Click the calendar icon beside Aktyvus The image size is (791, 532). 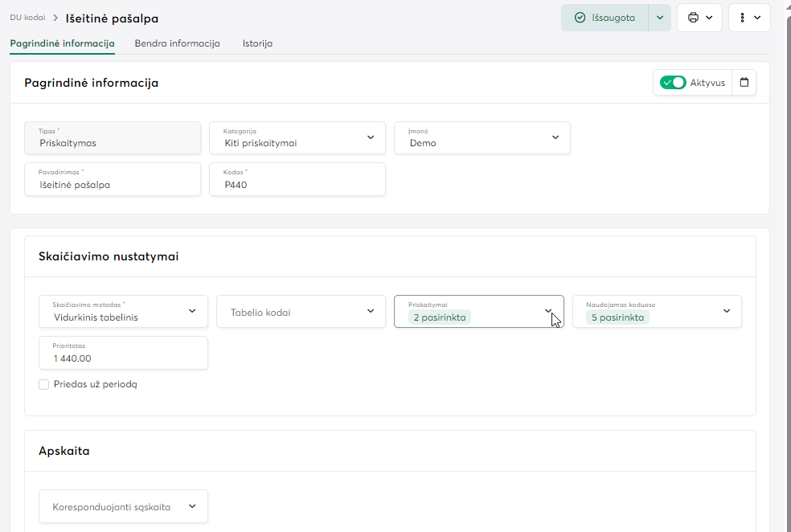click(744, 83)
